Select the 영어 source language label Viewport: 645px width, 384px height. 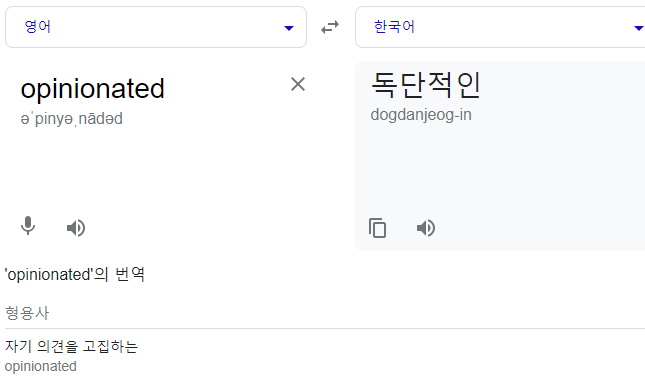(37, 27)
